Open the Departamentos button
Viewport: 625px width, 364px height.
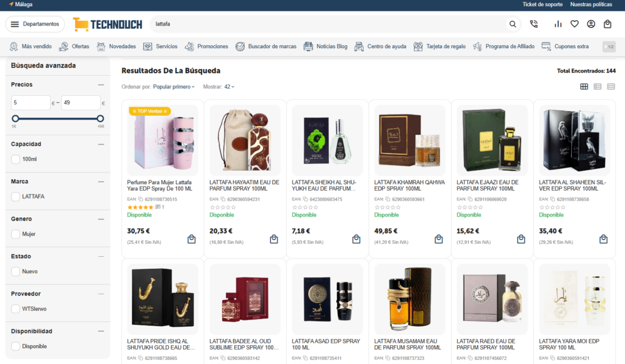35,24
